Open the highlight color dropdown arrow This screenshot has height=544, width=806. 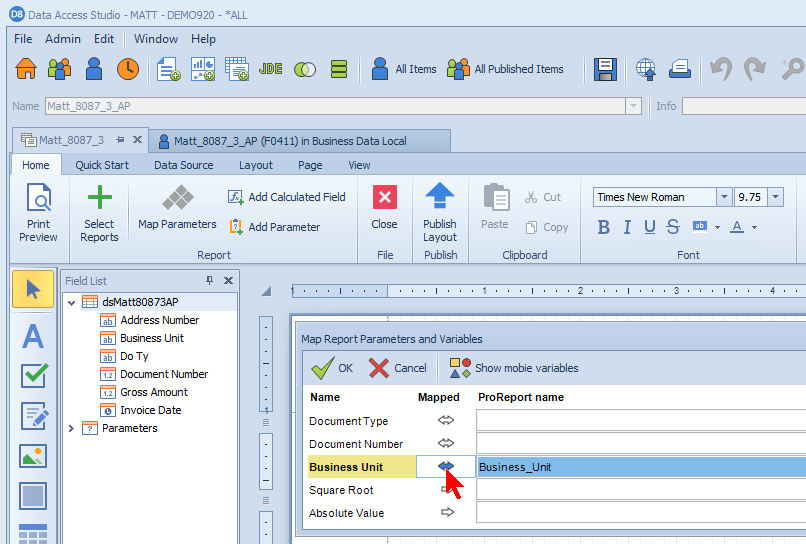click(x=717, y=227)
